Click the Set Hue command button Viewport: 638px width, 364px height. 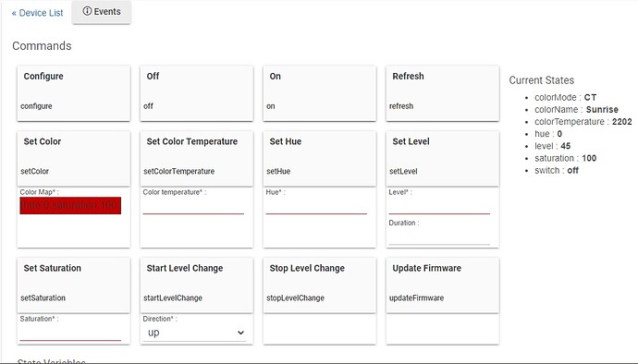(319, 159)
